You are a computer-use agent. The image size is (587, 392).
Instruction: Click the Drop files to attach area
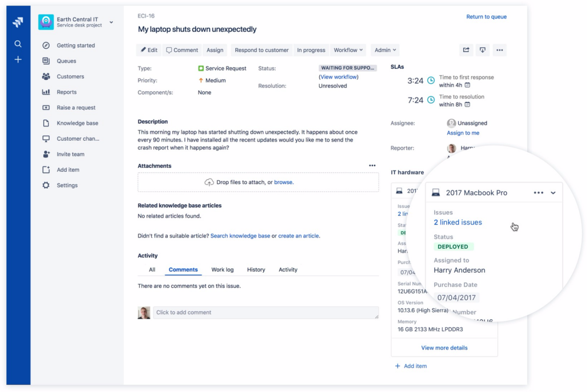point(258,182)
